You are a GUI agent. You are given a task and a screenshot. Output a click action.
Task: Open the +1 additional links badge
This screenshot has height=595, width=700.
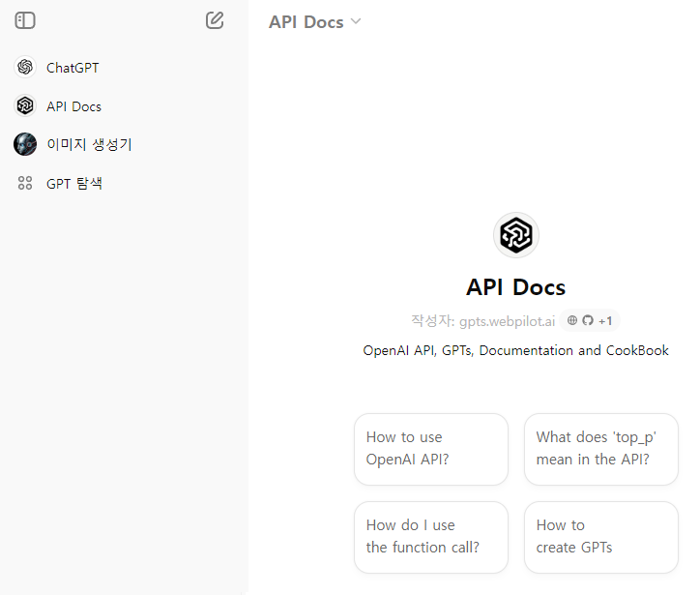[x=605, y=321]
